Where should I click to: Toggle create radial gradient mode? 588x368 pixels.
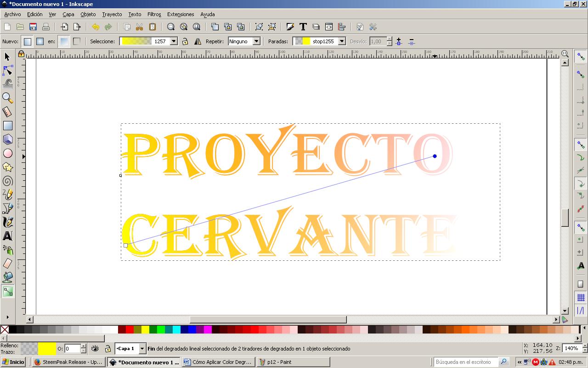[x=40, y=41]
